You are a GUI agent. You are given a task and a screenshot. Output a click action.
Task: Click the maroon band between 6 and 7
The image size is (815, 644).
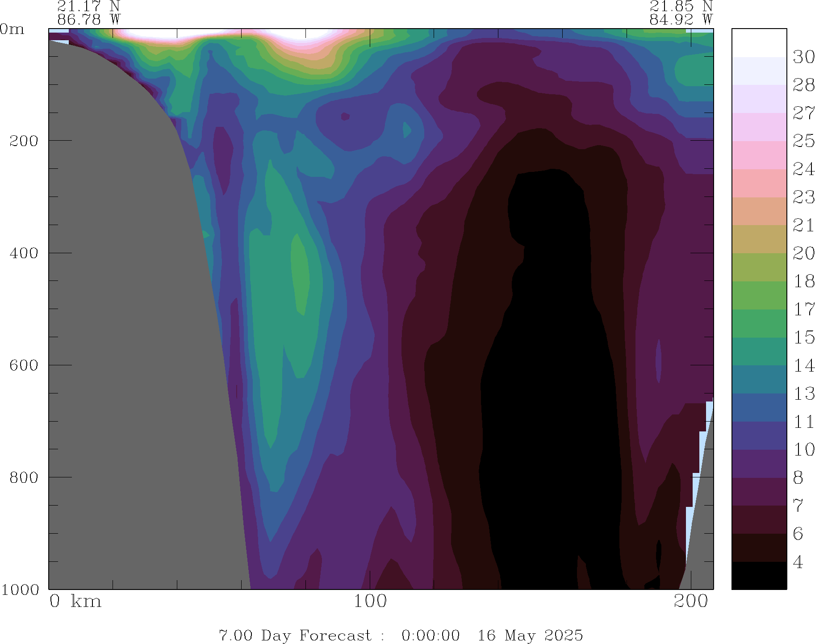(x=759, y=519)
